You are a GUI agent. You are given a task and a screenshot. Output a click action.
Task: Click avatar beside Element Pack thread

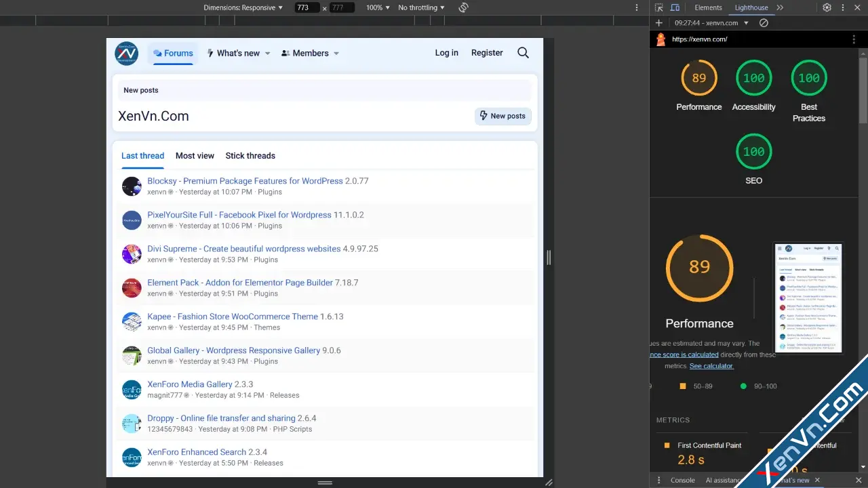132,288
